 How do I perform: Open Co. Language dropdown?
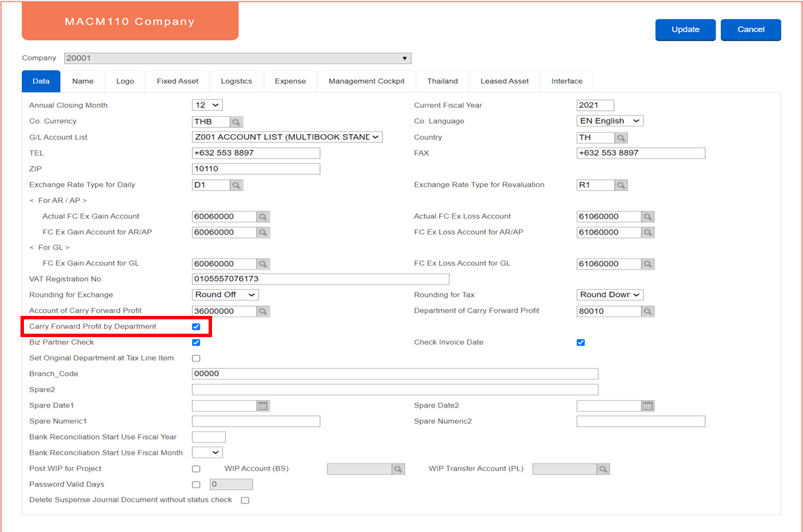pyautogui.click(x=610, y=121)
